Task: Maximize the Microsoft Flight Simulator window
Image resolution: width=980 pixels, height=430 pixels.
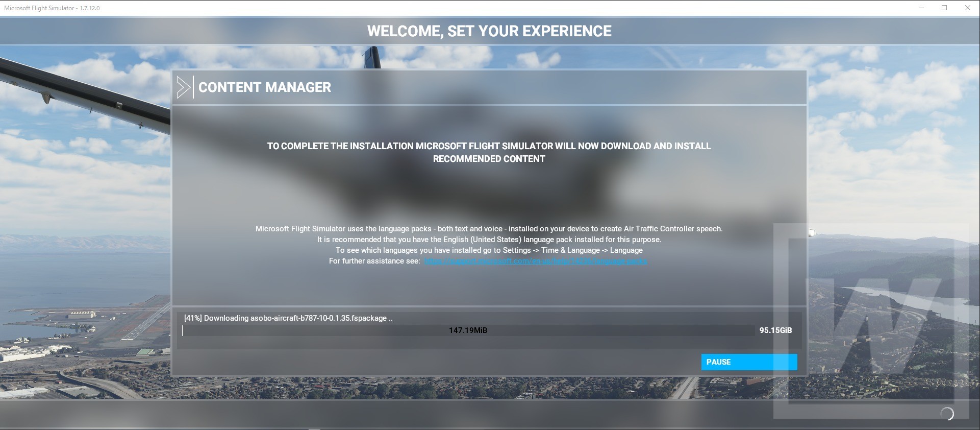Action: point(944,8)
